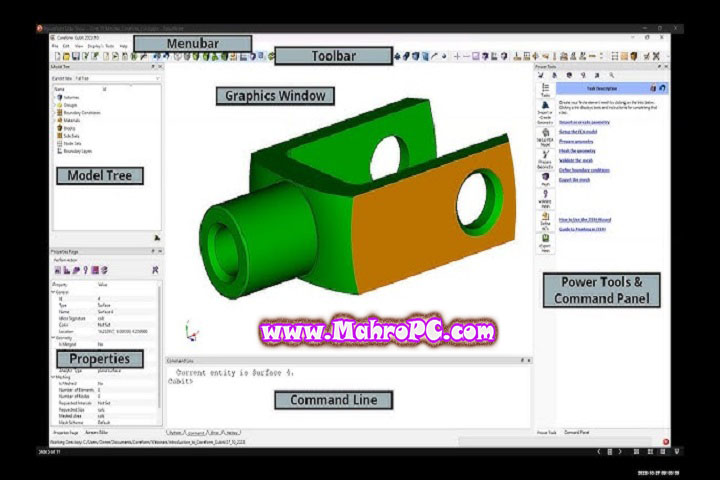
Task: Open the 'Validate the mesh' link
Action: pos(576,160)
